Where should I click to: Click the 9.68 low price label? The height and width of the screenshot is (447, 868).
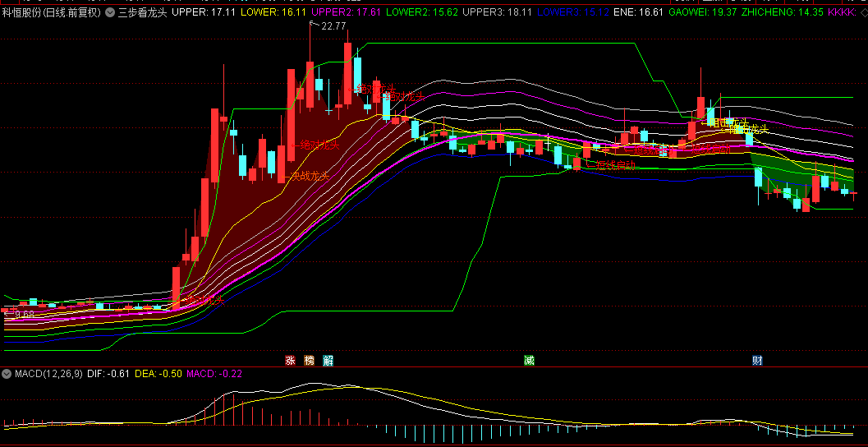(25, 314)
